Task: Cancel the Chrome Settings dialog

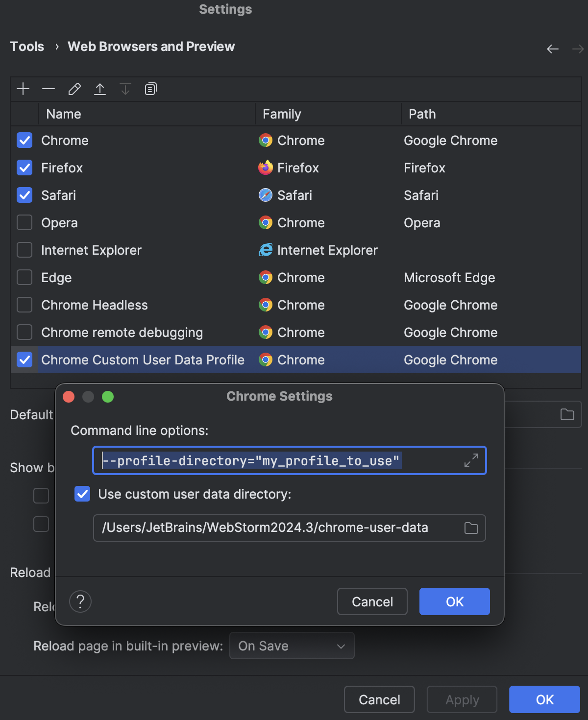Action: (x=372, y=601)
